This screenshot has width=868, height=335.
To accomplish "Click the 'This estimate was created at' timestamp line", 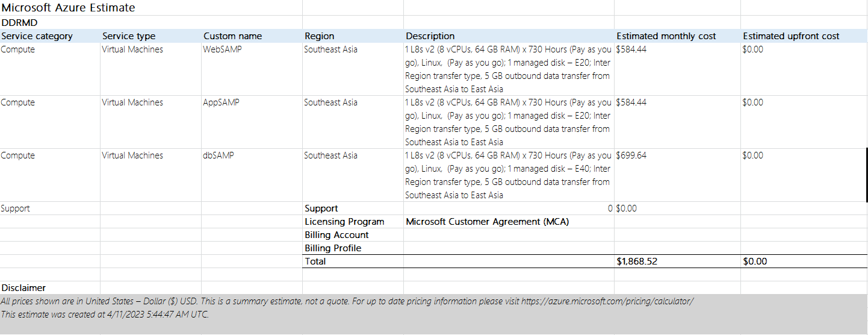I will tap(105, 314).
